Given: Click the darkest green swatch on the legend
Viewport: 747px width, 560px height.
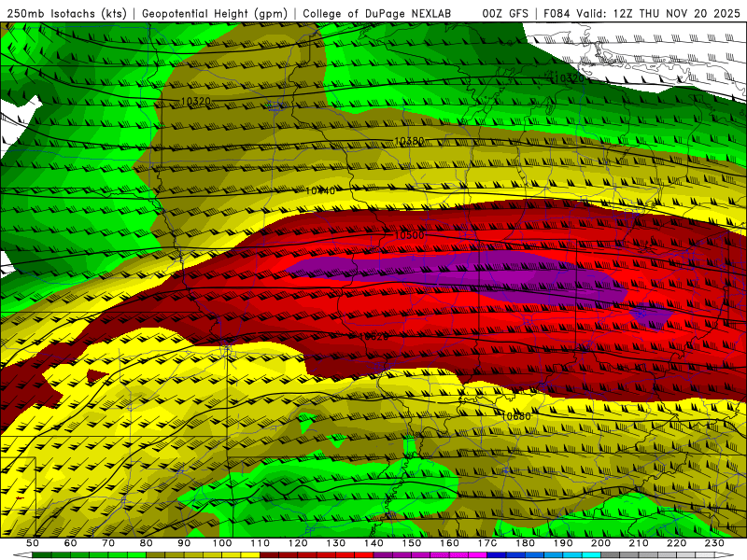Looking at the screenshot, I should (42, 555).
